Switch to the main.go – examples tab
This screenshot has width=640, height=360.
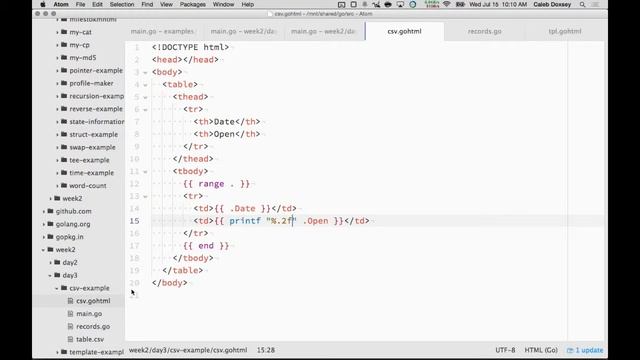pos(162,31)
